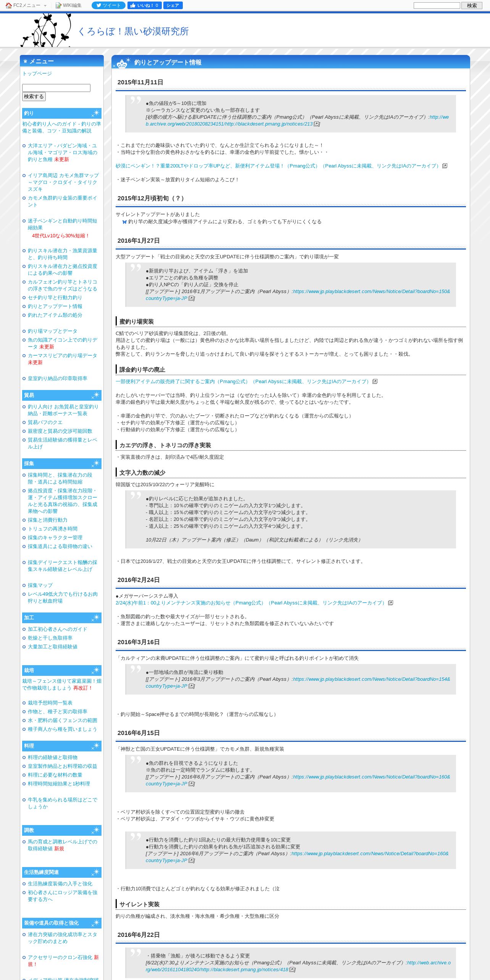
Task: Click the WIKI編集 pencil icon
Action: click(58, 5)
